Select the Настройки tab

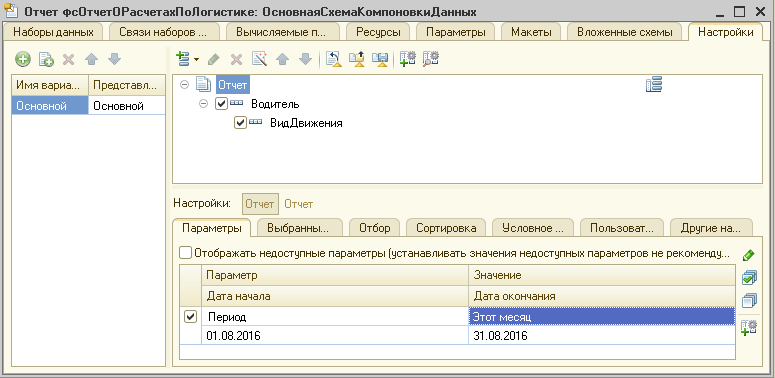point(726,32)
